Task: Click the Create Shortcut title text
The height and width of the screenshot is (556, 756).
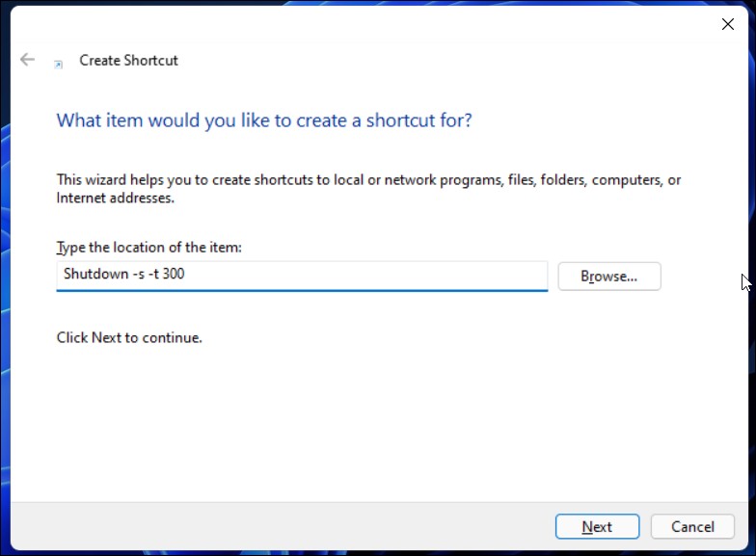Action: click(129, 60)
